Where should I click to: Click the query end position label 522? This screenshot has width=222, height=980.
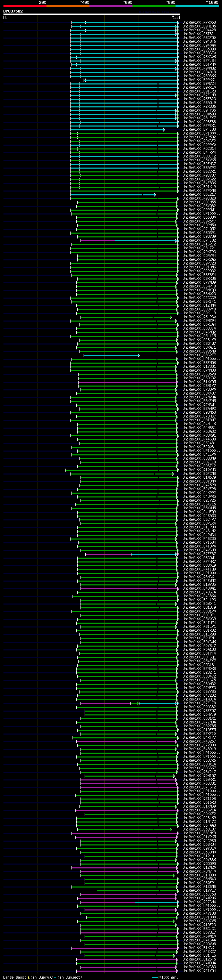point(175,17)
